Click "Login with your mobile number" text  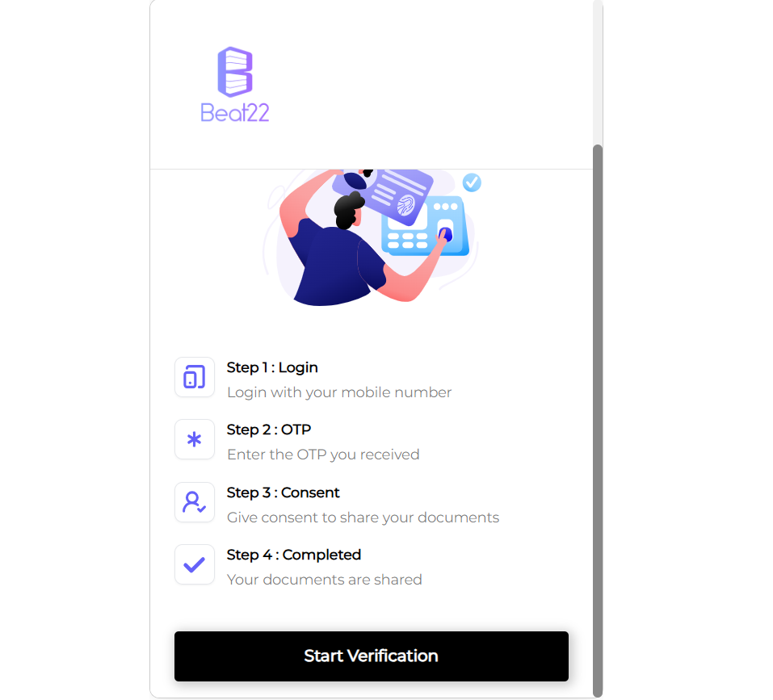(x=339, y=392)
